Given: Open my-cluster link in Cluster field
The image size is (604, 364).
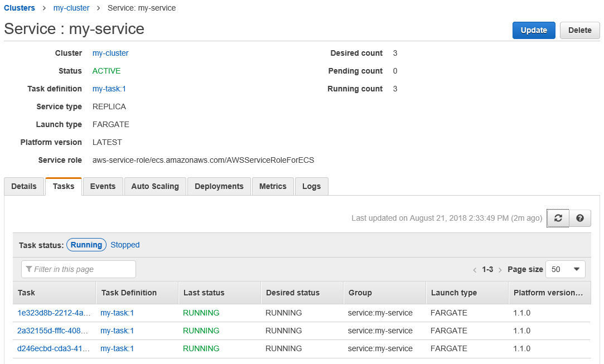Looking at the screenshot, I should click(x=110, y=53).
